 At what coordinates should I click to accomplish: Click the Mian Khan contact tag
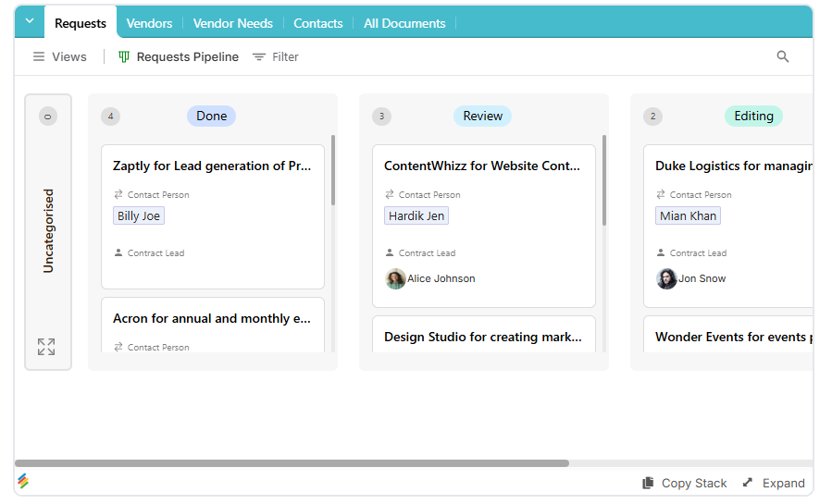coord(688,215)
